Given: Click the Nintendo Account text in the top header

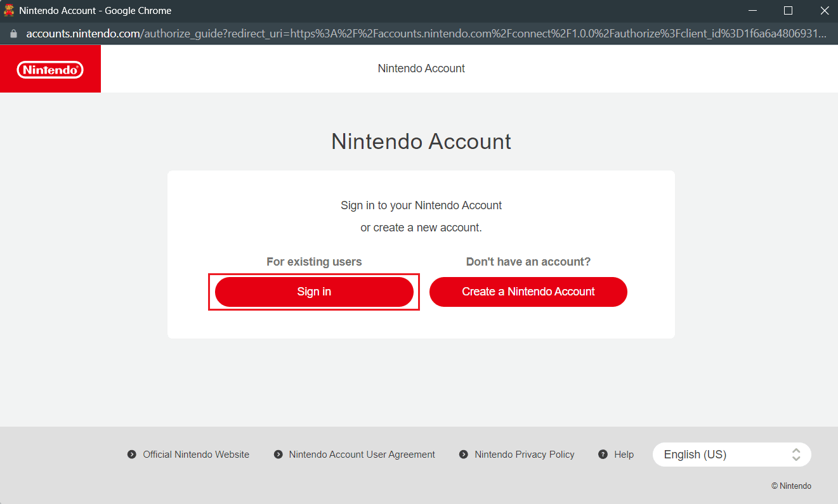Looking at the screenshot, I should (x=421, y=68).
